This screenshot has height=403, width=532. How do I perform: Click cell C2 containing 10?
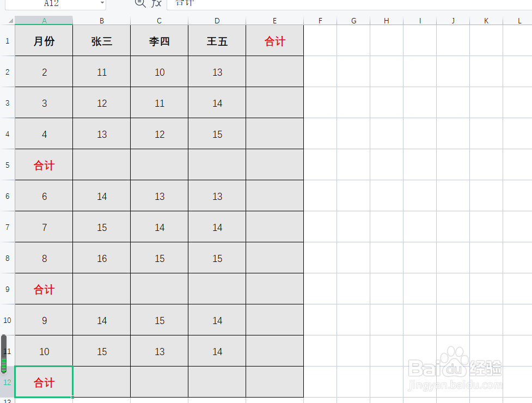point(159,71)
